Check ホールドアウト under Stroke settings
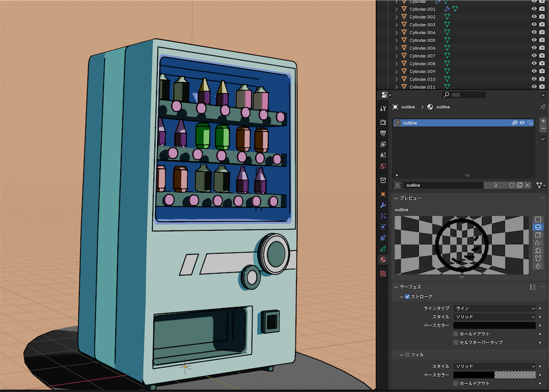The height and width of the screenshot is (392, 549). click(456, 334)
